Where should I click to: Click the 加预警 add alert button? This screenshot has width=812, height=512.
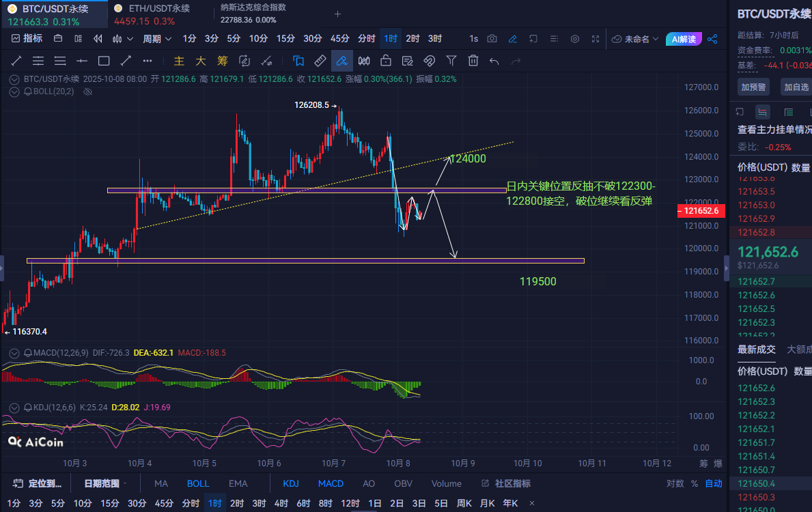pos(753,87)
